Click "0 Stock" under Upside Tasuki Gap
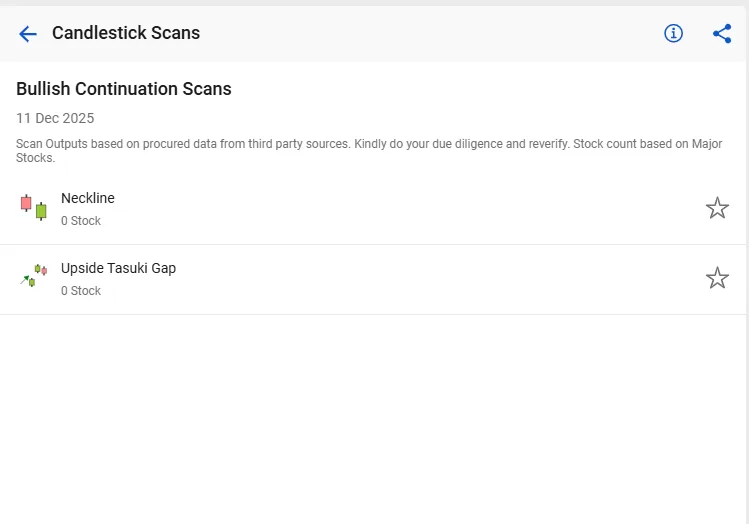The image size is (749, 524). pos(81,291)
